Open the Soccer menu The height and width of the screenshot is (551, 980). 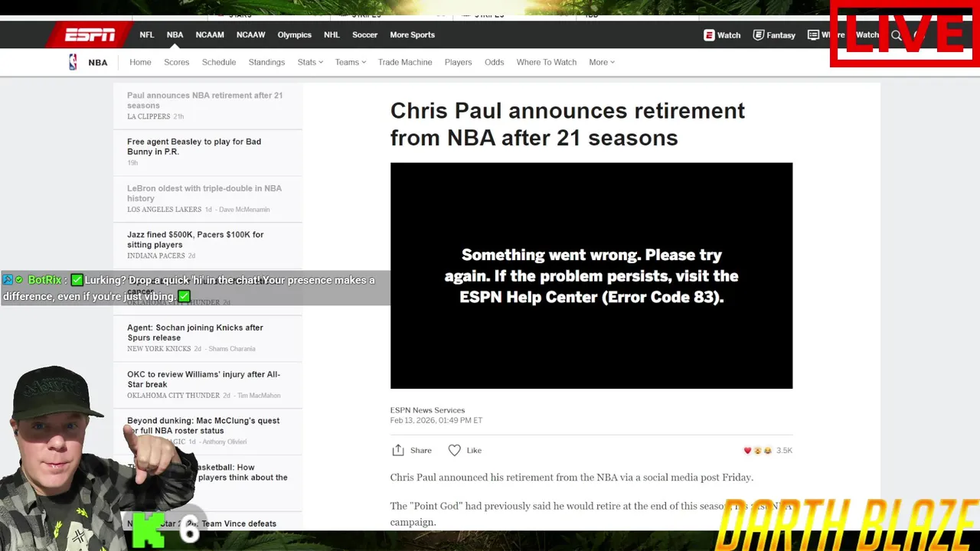(x=364, y=34)
